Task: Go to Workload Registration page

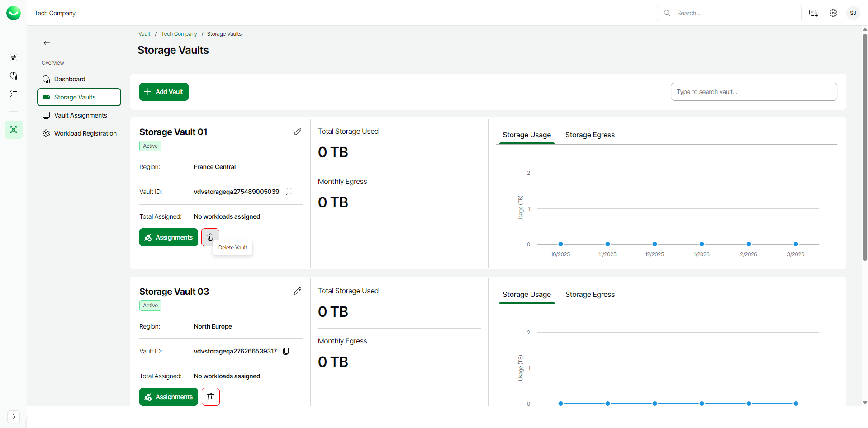Action: tap(85, 133)
